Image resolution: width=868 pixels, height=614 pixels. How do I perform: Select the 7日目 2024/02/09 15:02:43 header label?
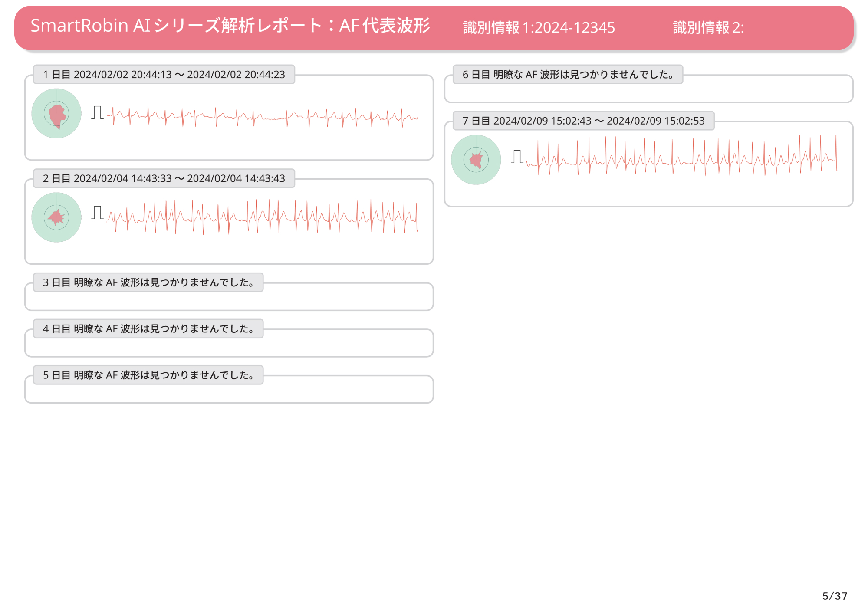click(583, 121)
